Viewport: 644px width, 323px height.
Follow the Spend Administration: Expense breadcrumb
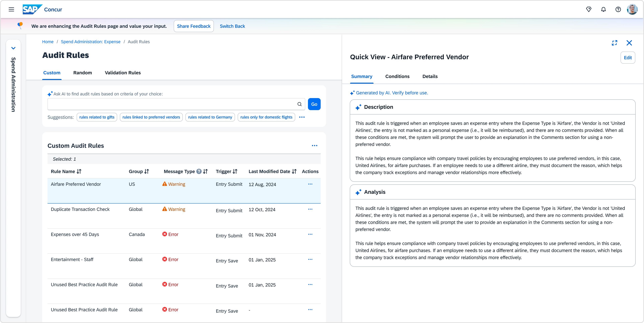(91, 42)
